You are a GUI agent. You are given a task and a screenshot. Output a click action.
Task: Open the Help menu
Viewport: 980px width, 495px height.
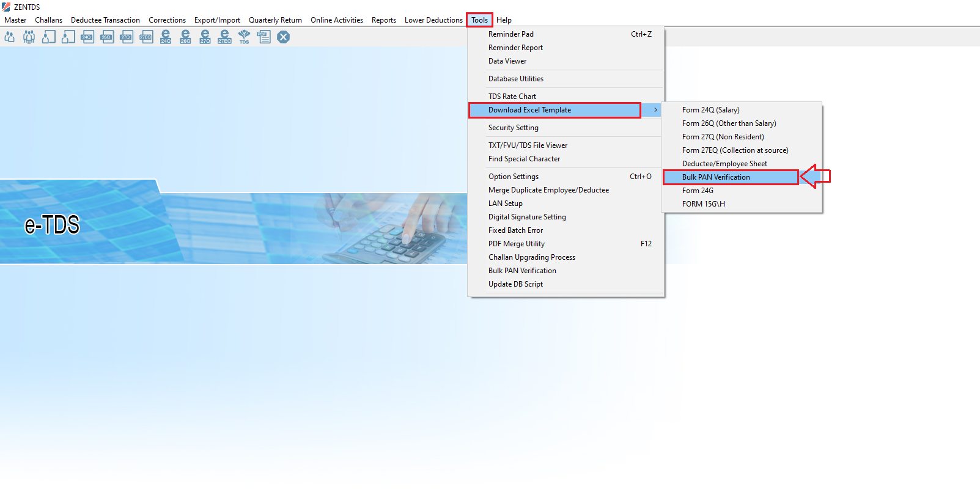[504, 20]
